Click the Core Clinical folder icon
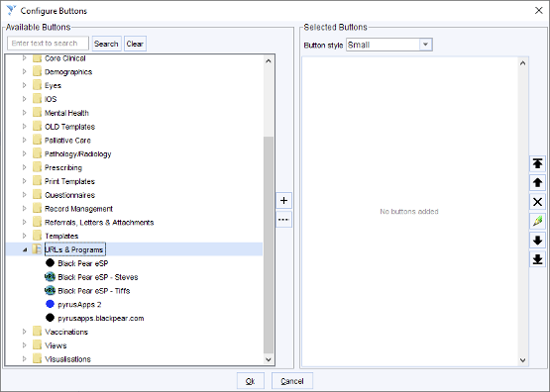The width and height of the screenshot is (550, 392). 38,58
